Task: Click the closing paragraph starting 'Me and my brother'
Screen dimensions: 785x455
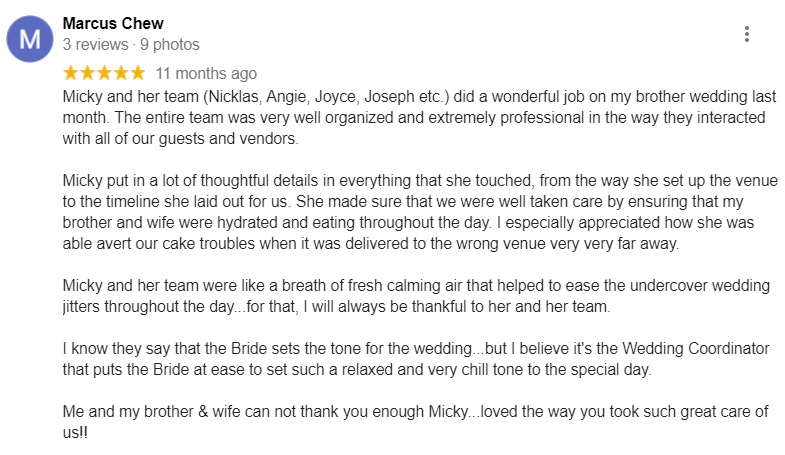Action: 415,422
